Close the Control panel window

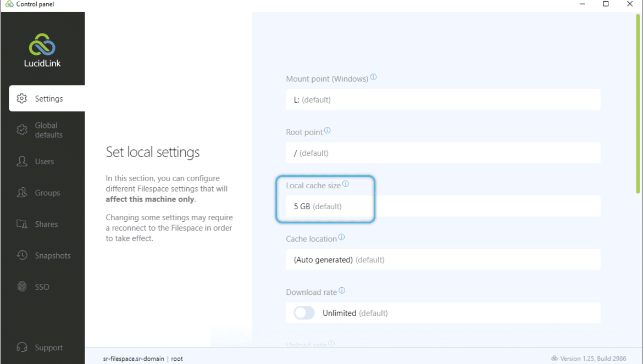630,4
